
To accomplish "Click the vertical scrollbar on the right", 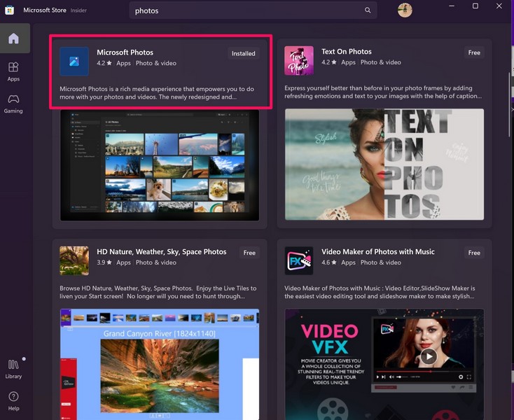I will [x=509, y=91].
